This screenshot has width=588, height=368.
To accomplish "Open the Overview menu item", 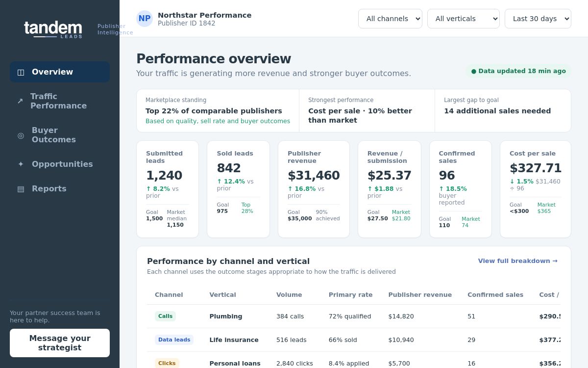I will click(x=60, y=72).
